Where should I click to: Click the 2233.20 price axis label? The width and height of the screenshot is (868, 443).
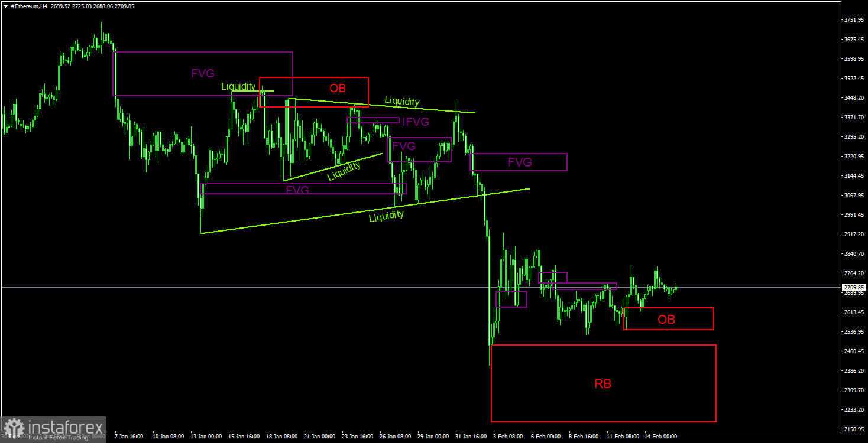pyautogui.click(x=854, y=410)
